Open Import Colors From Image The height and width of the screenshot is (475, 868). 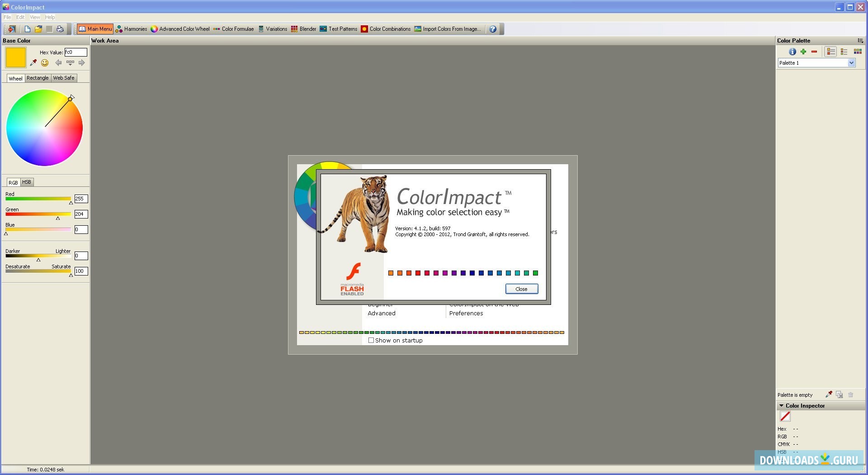[x=448, y=28]
